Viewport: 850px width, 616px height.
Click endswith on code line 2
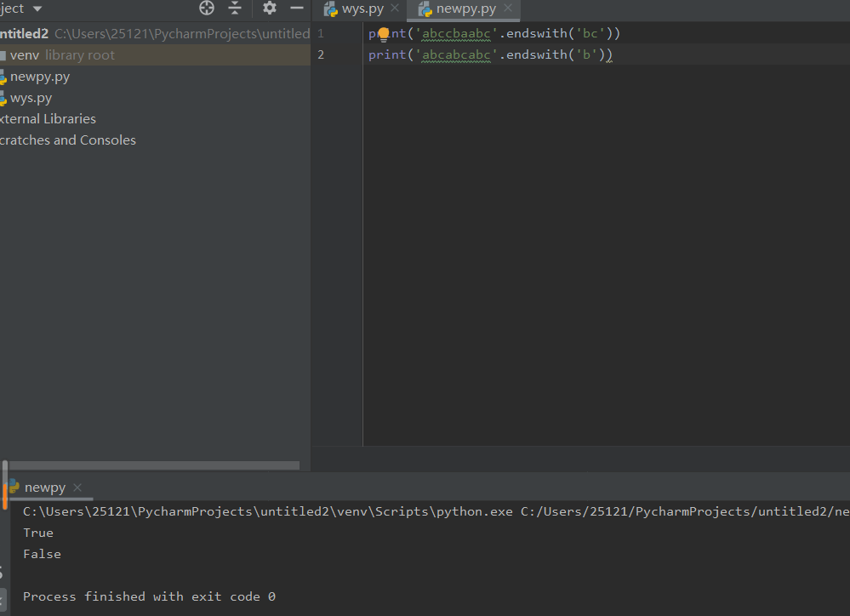pos(537,54)
